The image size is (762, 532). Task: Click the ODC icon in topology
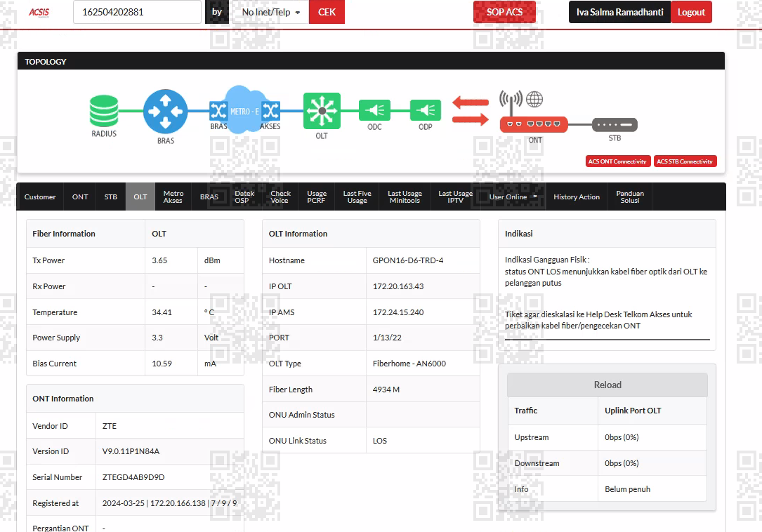coord(375,110)
